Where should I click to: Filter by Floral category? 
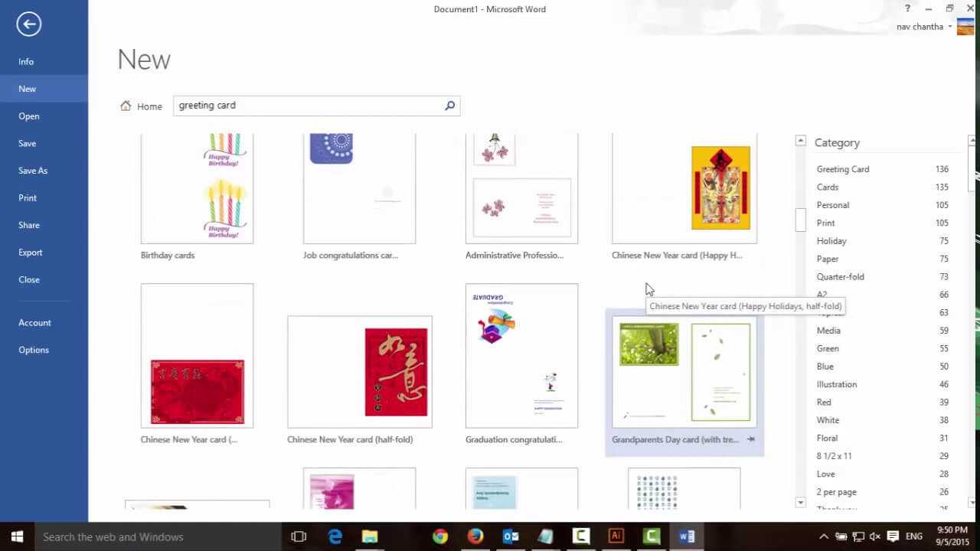(882, 438)
